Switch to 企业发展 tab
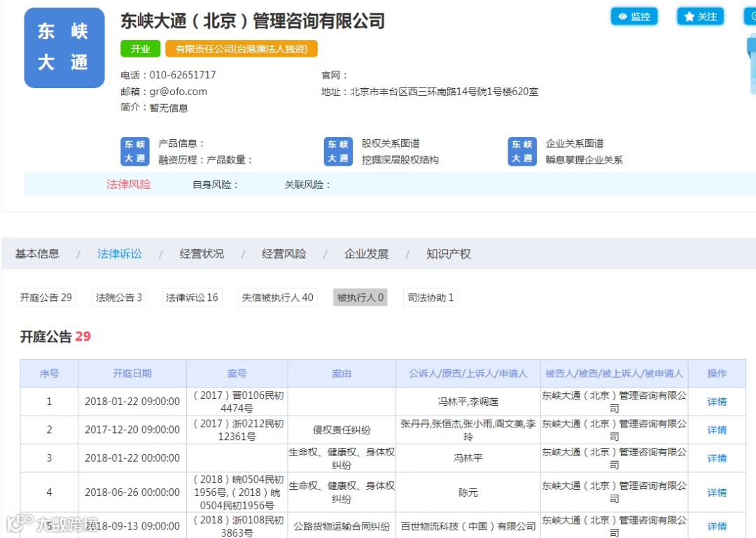The width and height of the screenshot is (756, 538). coord(366,253)
